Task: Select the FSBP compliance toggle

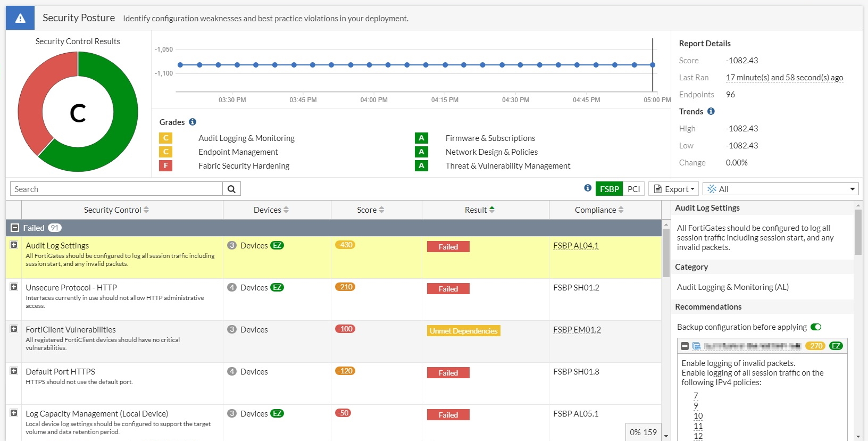Action: [609, 189]
